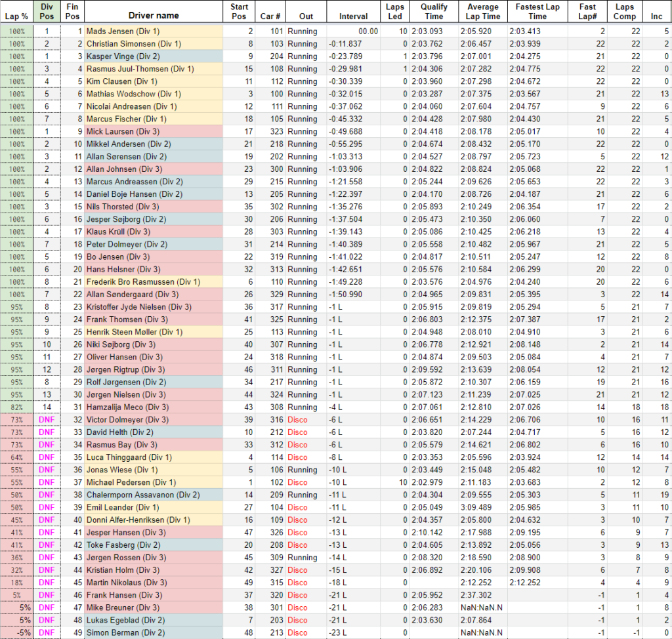Click the 'Fin Pos' column header
The width and height of the screenshot is (672, 639).
pyautogui.click(x=72, y=12)
